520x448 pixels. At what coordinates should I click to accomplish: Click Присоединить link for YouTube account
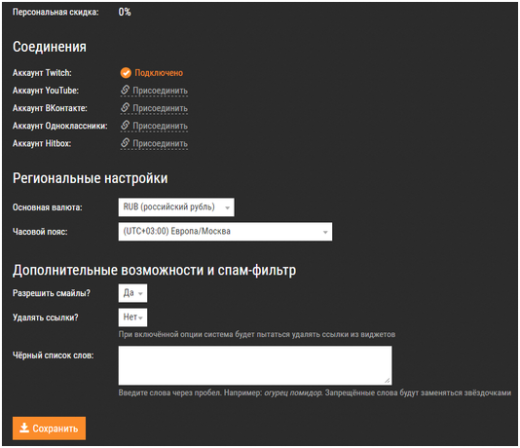pos(160,91)
